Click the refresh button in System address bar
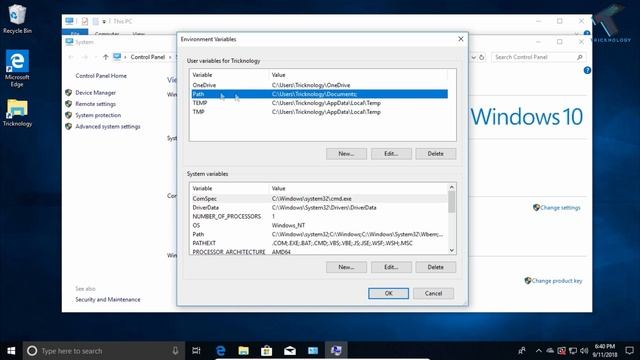 click(482, 58)
